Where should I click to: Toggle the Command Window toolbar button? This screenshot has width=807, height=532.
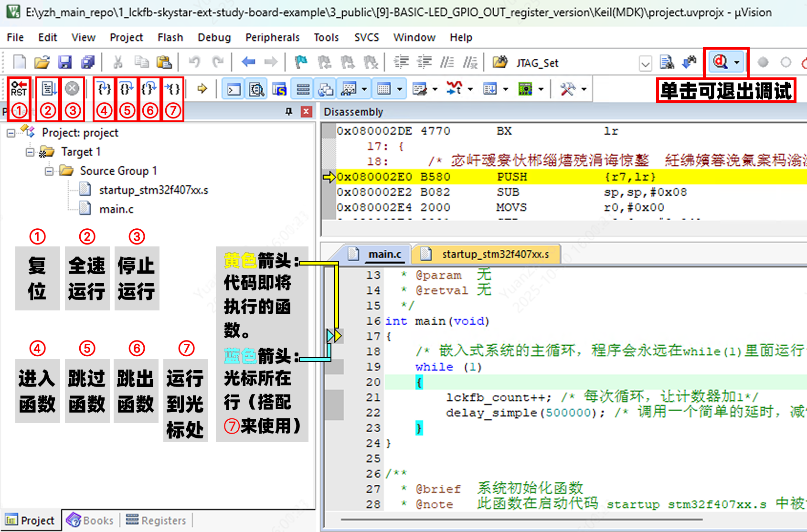point(234,89)
